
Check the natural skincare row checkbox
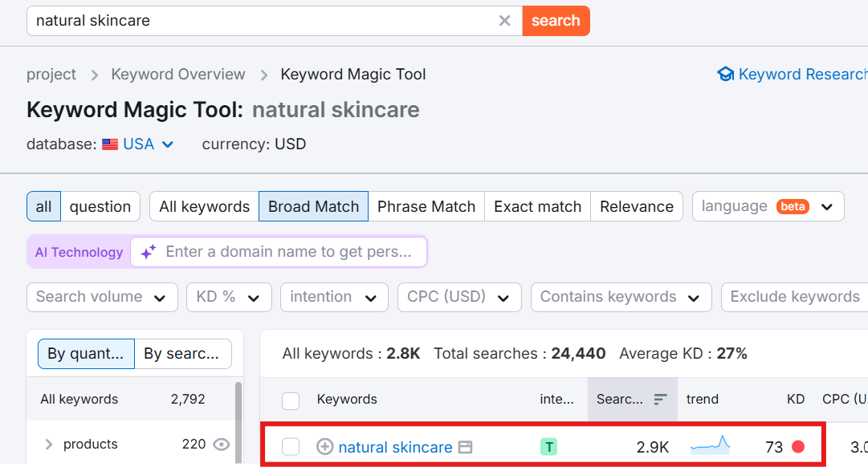pos(291,446)
